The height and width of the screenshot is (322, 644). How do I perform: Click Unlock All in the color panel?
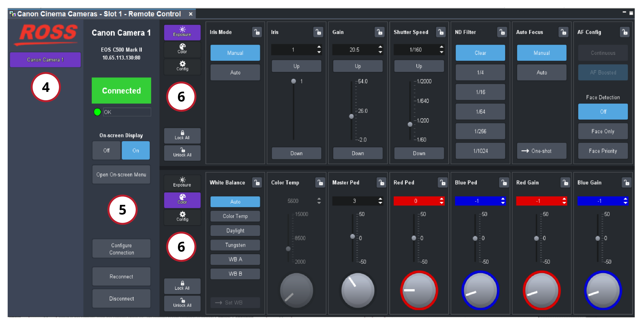coord(182,303)
